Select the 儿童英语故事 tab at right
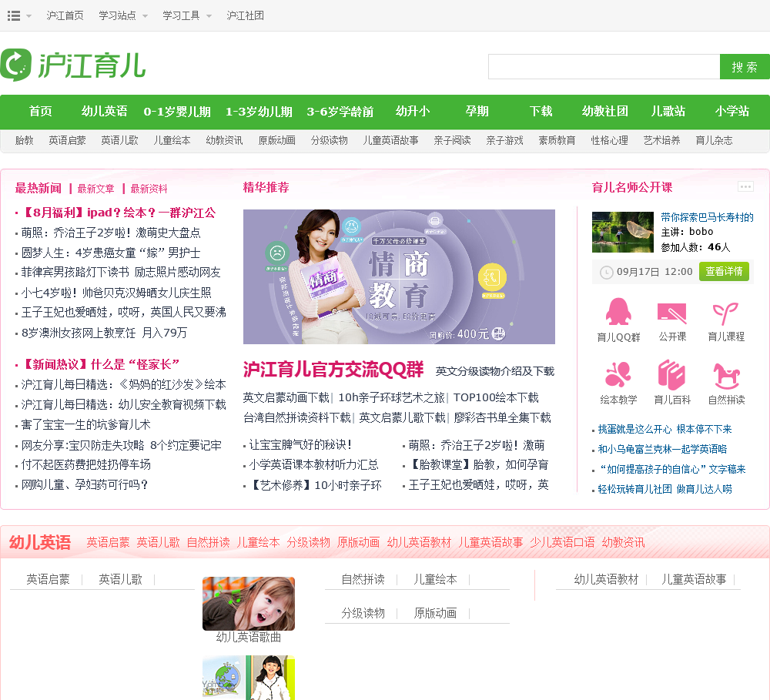This screenshot has height=700, width=770. click(x=694, y=580)
